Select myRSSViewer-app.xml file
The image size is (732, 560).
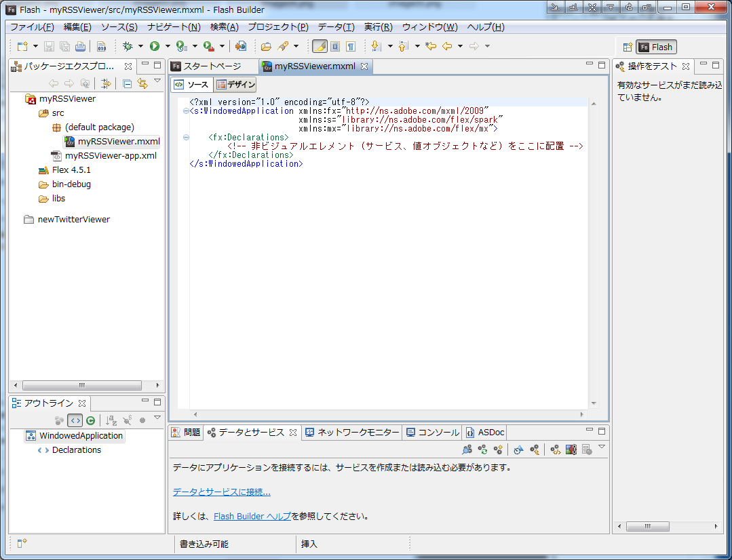[111, 155]
